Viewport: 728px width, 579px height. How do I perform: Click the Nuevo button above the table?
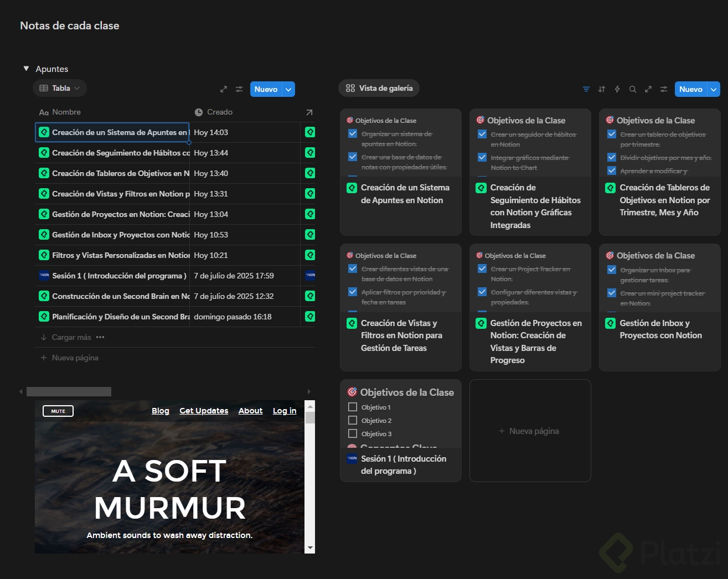[x=266, y=89]
